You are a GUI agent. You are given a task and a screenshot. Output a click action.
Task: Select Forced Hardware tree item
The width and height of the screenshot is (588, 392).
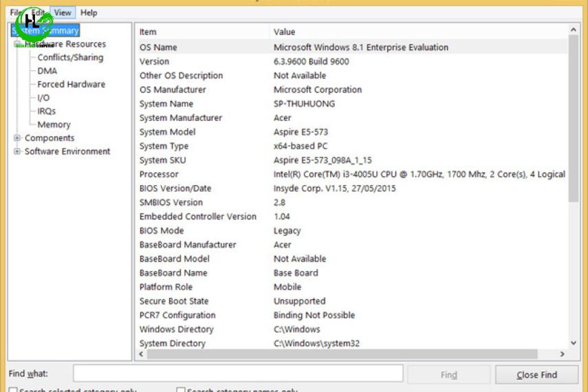72,85
